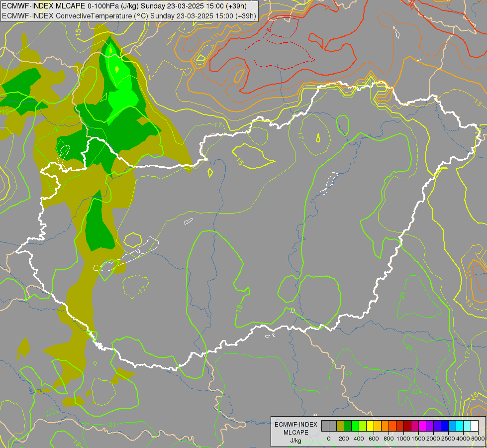Click the red-orange legend swatch after 800
This screenshot has height=448, width=487.
tap(392, 426)
